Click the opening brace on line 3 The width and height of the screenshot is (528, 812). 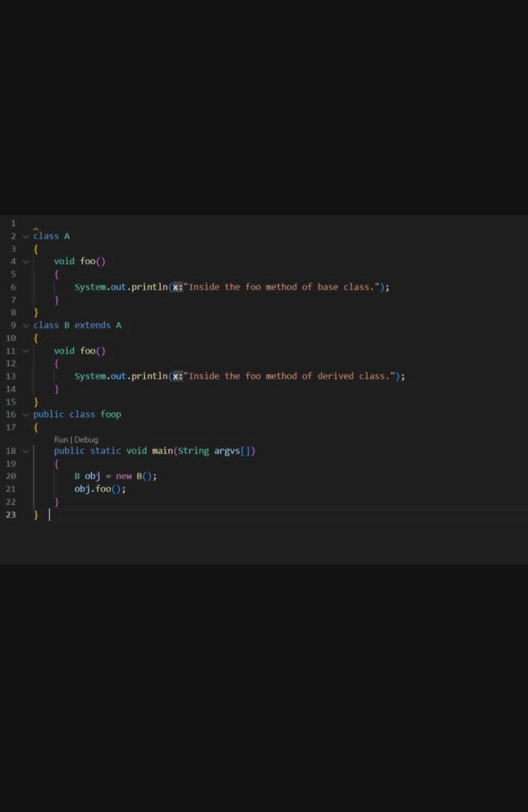(36, 249)
